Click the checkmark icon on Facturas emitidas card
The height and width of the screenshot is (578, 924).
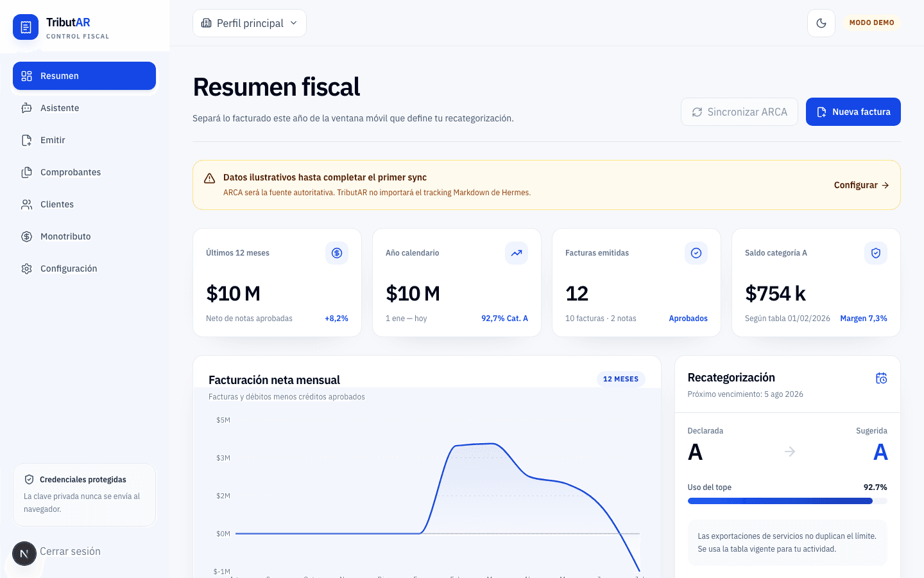(696, 253)
